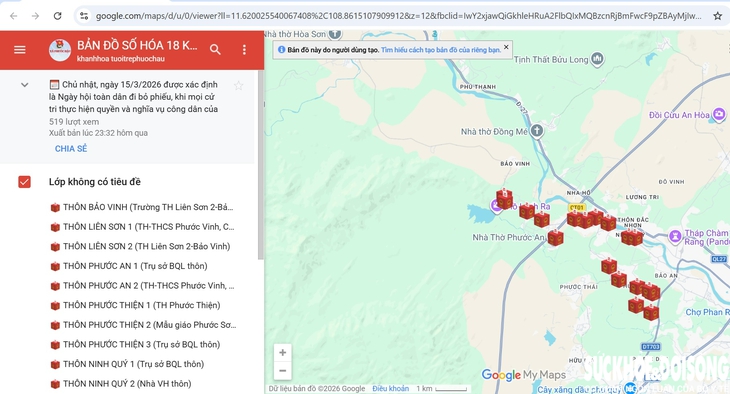Uncheck Lớp không có tiêu đề layer
Image resolution: width=730 pixels, height=394 pixels.
[24, 182]
